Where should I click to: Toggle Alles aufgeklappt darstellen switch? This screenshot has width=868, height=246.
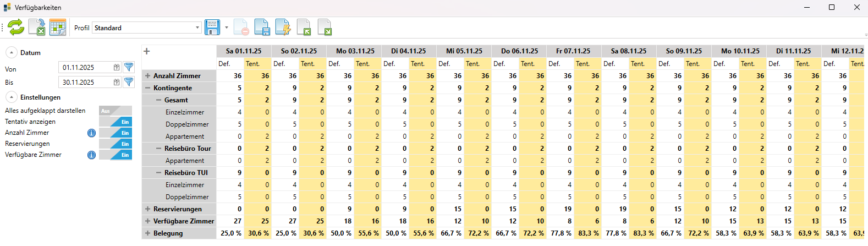click(x=116, y=111)
